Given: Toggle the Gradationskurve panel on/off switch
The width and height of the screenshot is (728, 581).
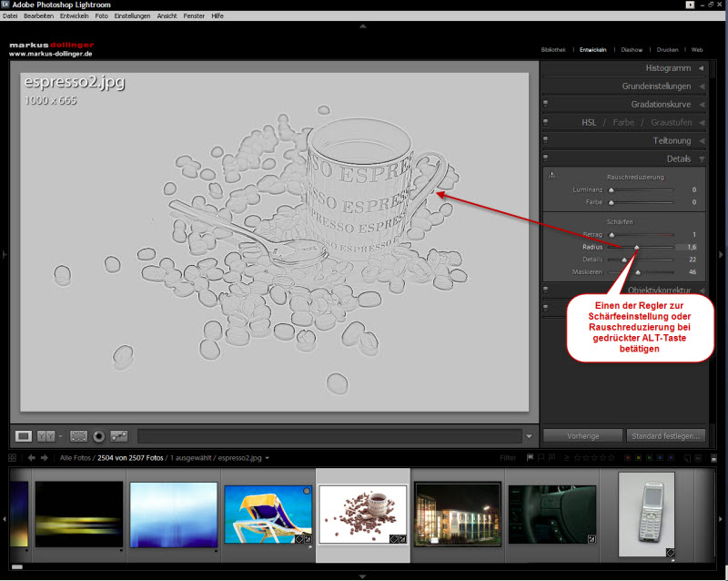Looking at the screenshot, I should 546,104.
